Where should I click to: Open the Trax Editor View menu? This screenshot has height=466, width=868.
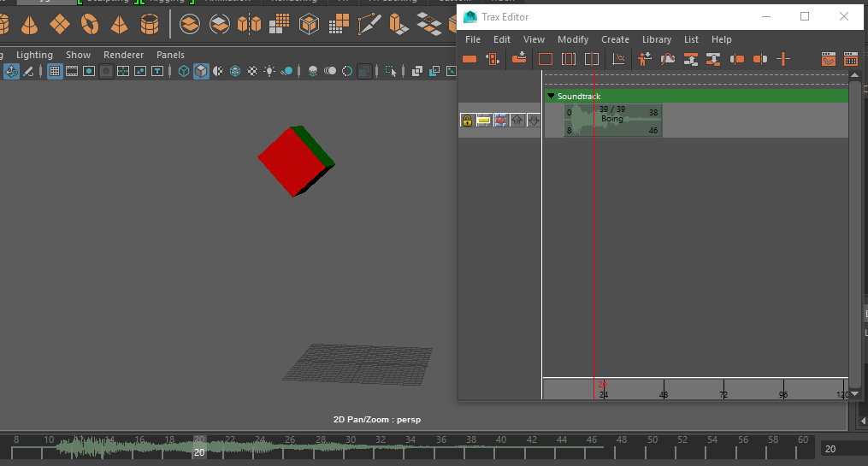pos(534,39)
